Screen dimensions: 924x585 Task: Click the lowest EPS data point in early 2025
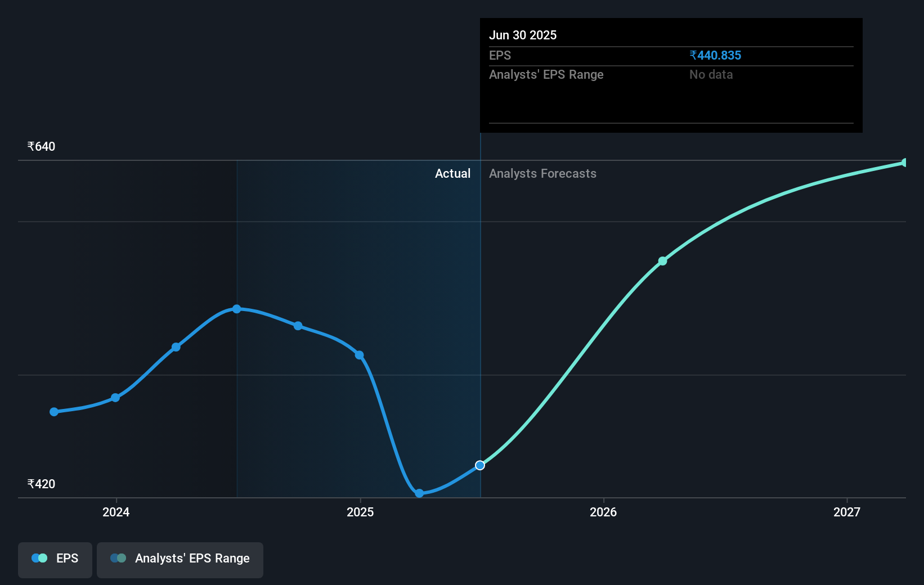tap(419, 493)
